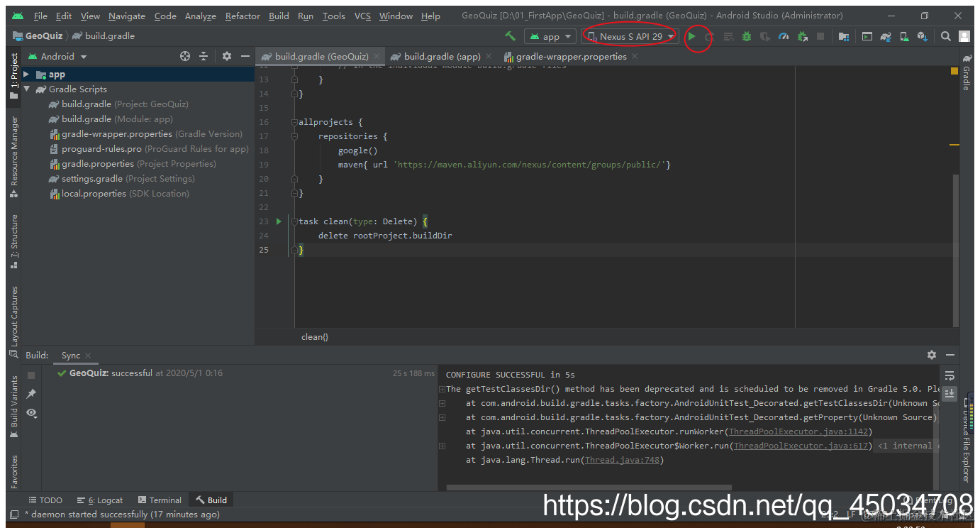Open the VCS menu
Viewport: 980px width, 528px height.
coord(362,16)
